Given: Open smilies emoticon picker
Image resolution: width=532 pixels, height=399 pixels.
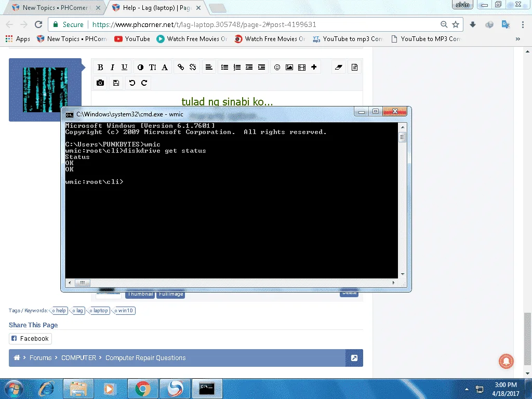Looking at the screenshot, I should 277,67.
